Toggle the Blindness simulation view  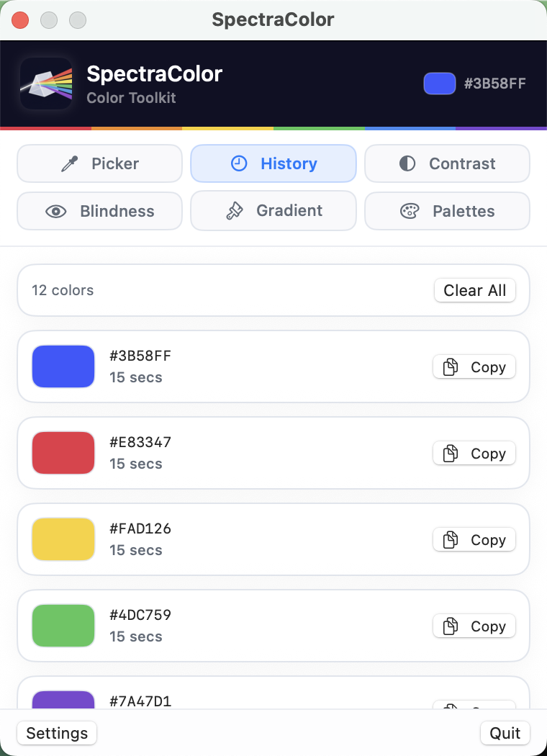99,211
